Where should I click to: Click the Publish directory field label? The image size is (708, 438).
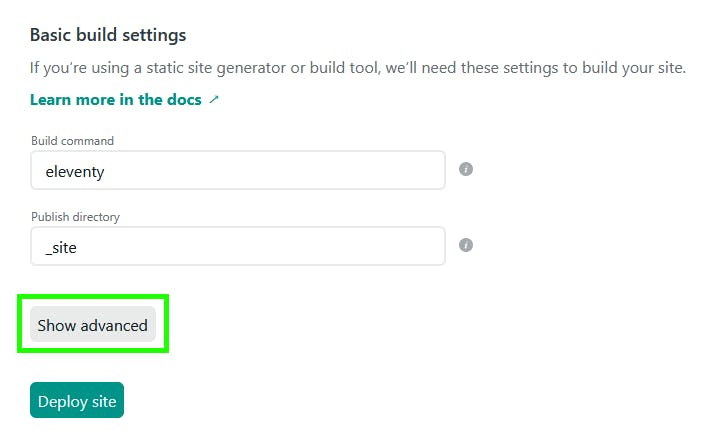[x=75, y=217]
